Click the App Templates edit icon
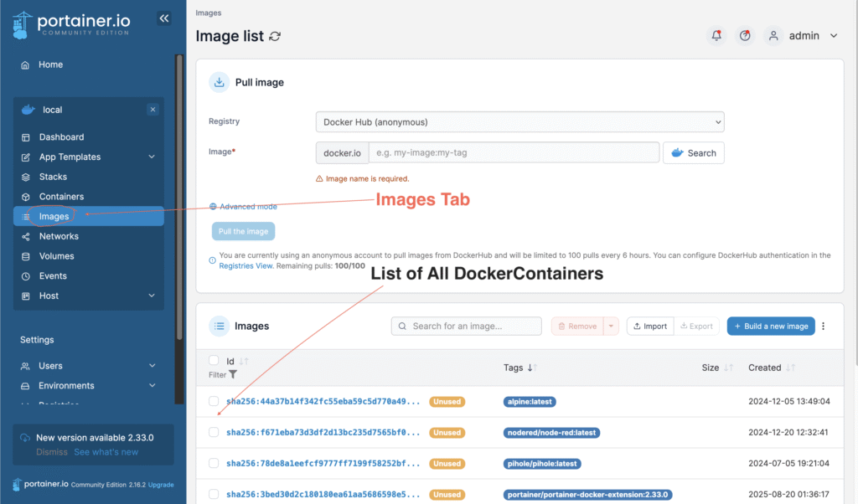Viewport: 858px width, 504px height. pos(26,157)
